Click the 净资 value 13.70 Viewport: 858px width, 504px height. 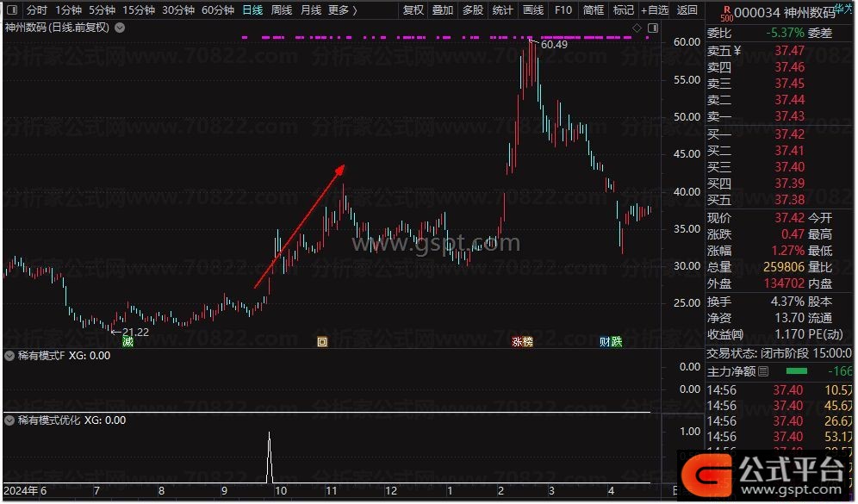(790, 318)
